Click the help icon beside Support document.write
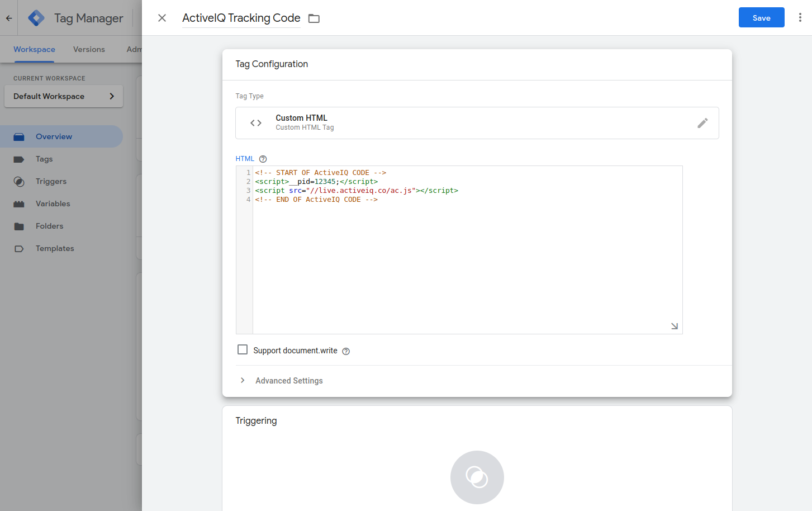 coord(346,351)
